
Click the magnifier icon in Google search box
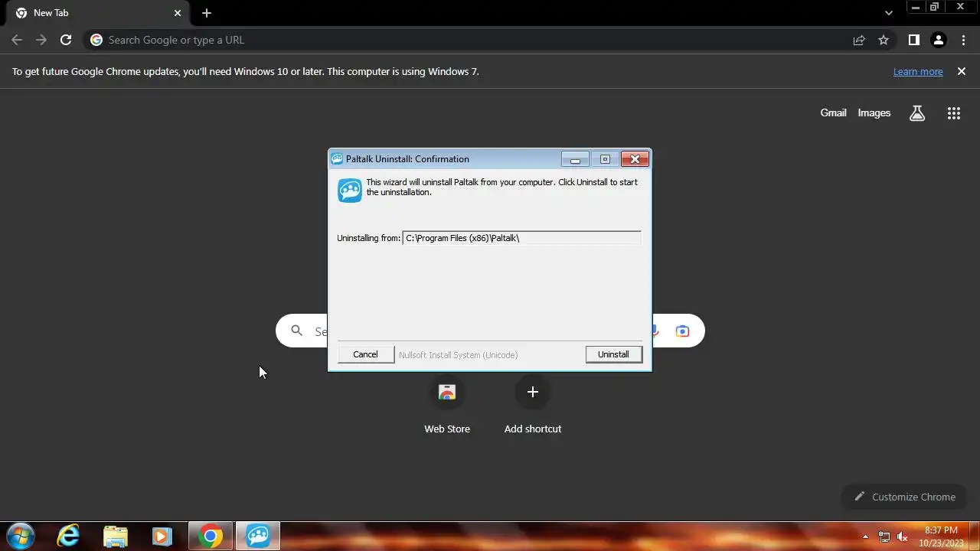296,331
